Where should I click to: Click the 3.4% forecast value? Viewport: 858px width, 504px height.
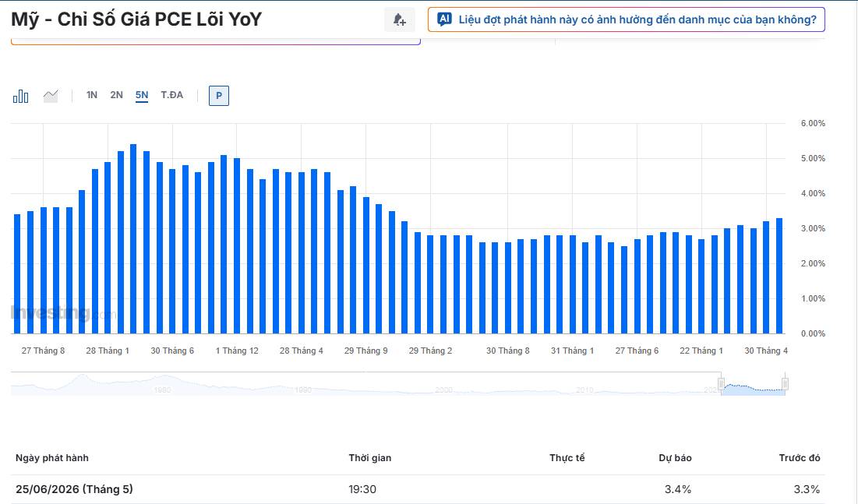click(678, 489)
